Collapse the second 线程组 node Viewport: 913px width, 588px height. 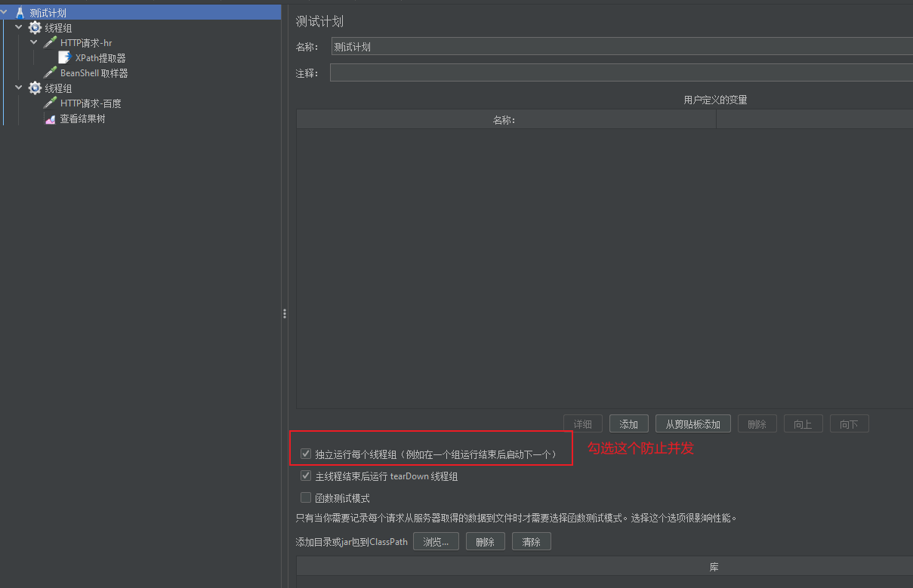[19, 88]
